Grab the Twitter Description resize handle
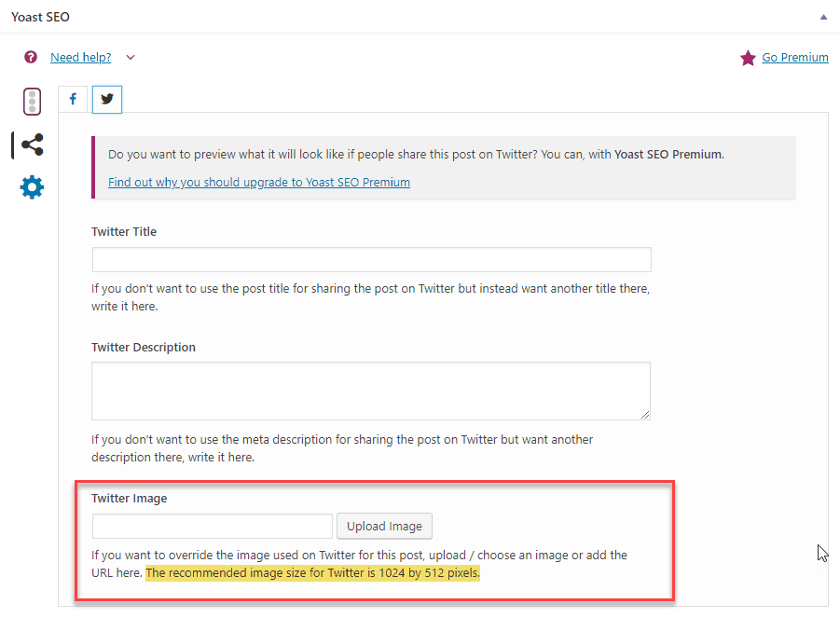840x618 pixels. (645, 415)
